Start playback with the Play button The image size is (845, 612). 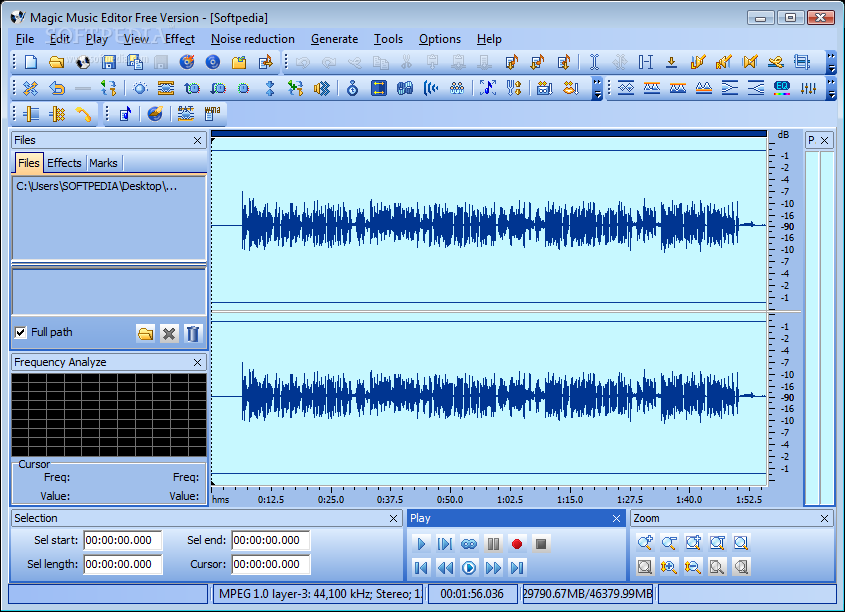coord(420,544)
